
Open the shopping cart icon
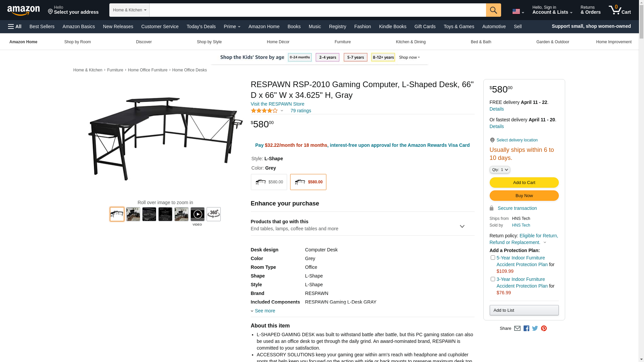coord(620,10)
